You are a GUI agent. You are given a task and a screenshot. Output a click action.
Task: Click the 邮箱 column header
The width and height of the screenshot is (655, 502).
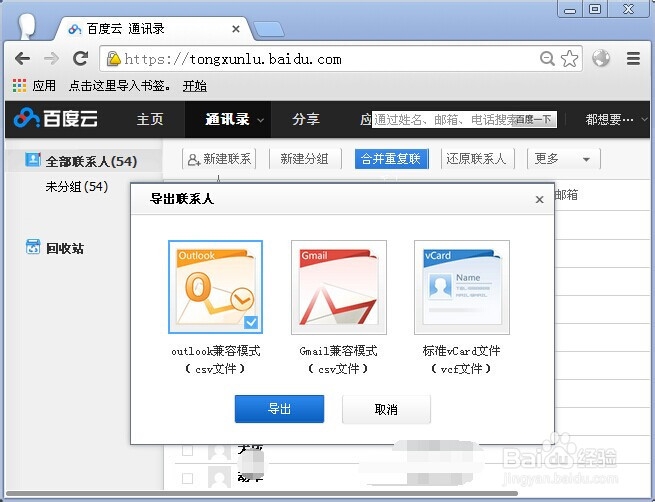pos(566,195)
